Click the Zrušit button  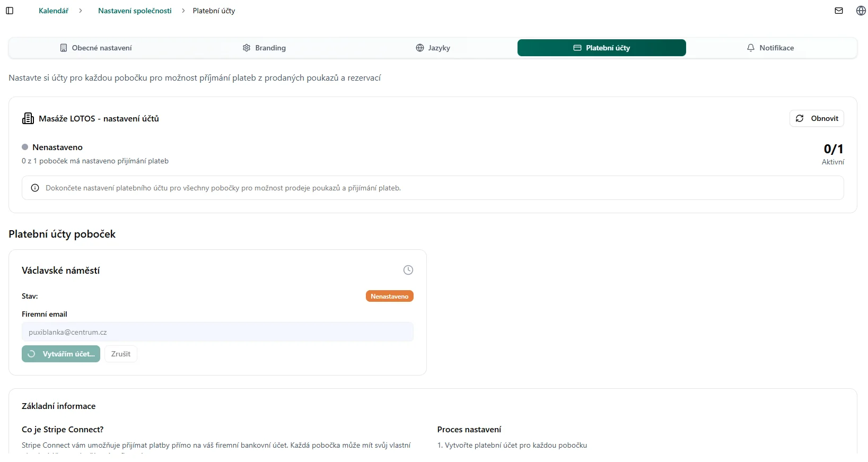tap(121, 354)
